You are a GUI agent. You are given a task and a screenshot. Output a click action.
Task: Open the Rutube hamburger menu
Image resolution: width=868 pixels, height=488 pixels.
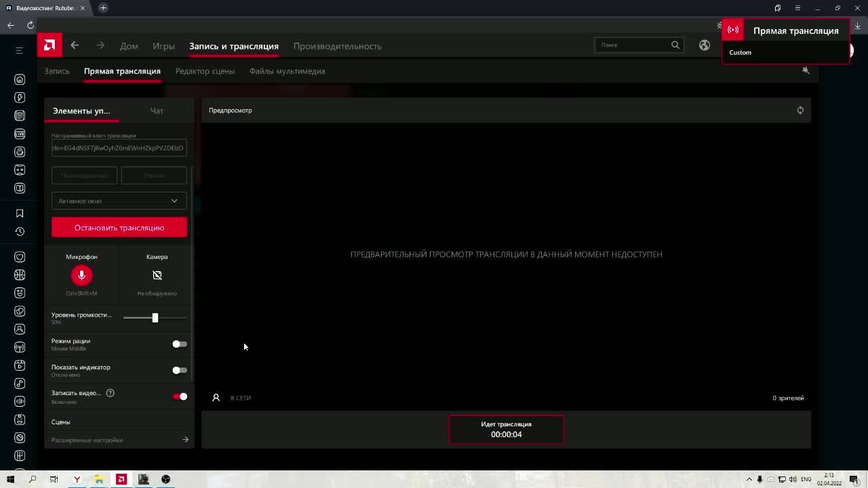tap(19, 50)
